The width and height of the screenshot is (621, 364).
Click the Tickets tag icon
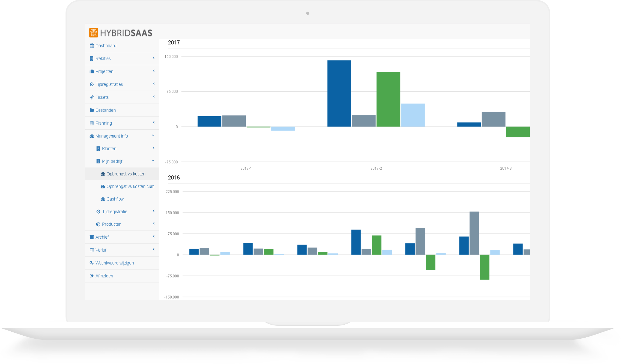point(92,97)
